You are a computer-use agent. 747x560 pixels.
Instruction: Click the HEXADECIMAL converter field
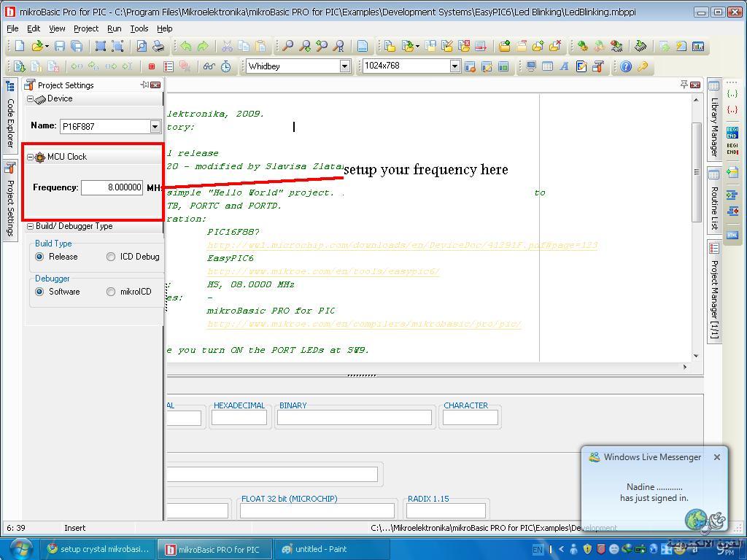click(x=239, y=418)
